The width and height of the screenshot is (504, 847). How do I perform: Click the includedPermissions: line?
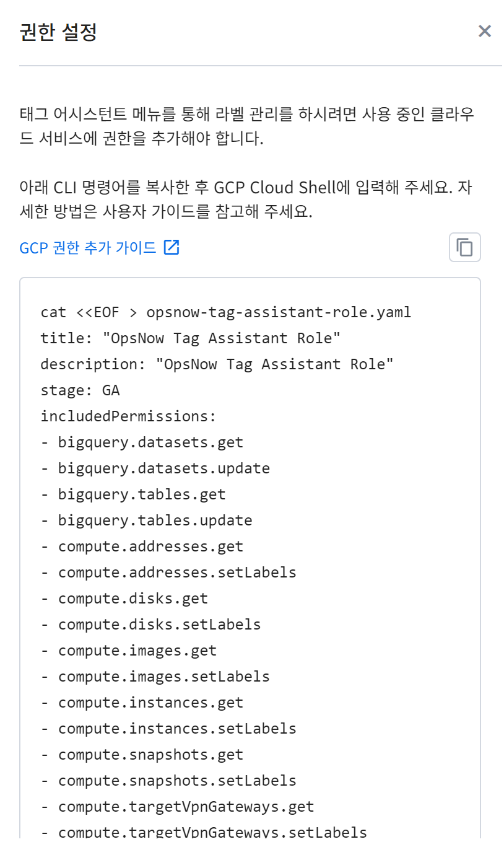tap(128, 416)
